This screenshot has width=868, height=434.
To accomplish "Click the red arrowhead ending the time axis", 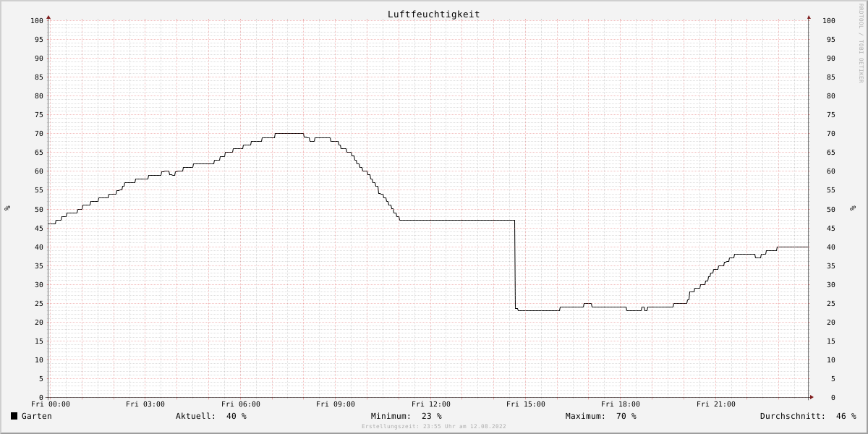I will tap(811, 397).
